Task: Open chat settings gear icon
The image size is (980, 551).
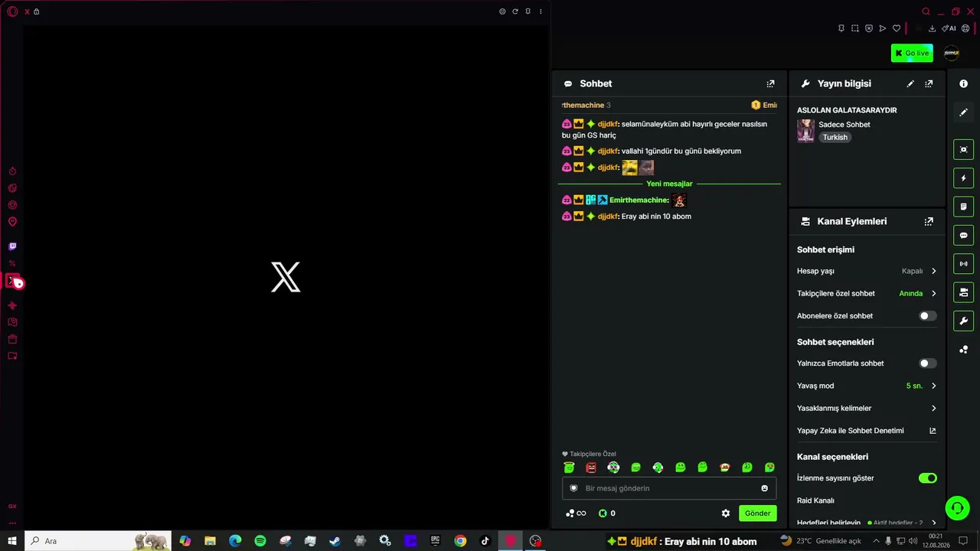Action: point(726,514)
